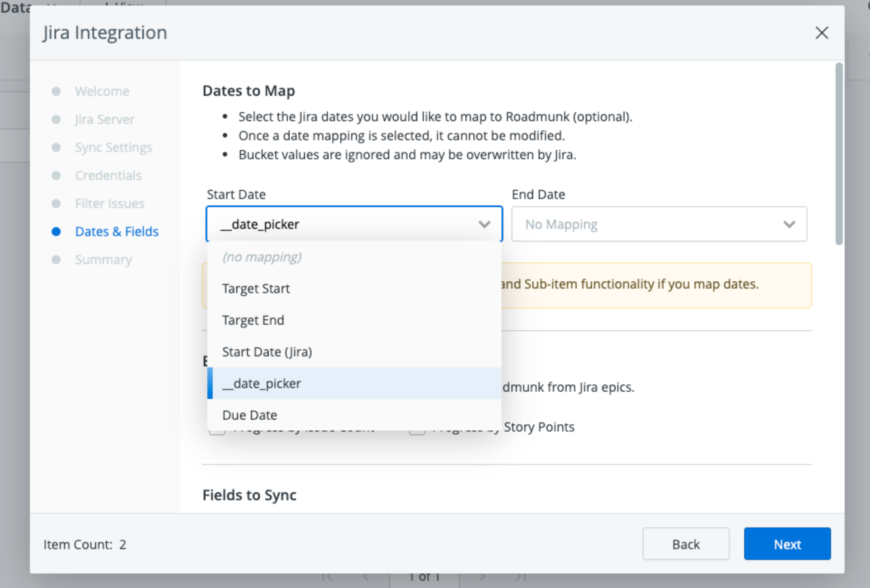
Task: Select the (no mapping) option
Action: tap(354, 257)
